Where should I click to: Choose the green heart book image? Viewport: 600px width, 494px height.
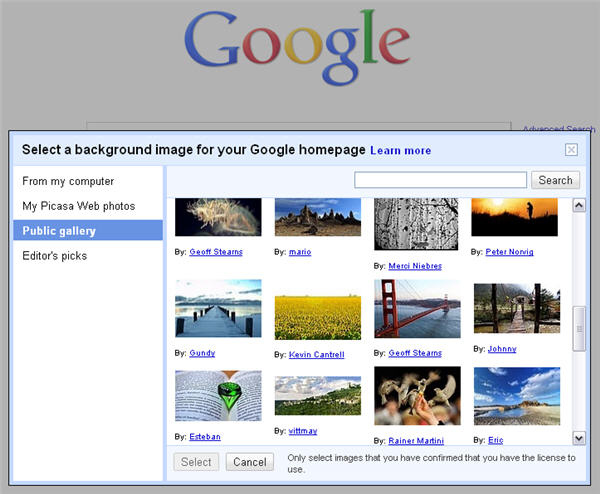tap(218, 396)
